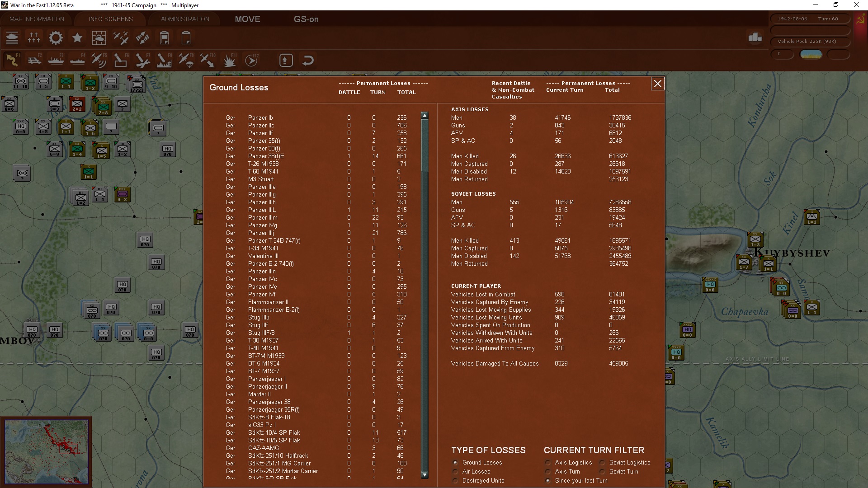This screenshot has height=488, width=868.
Task: Click the losses list up arrow
Action: [425, 115]
